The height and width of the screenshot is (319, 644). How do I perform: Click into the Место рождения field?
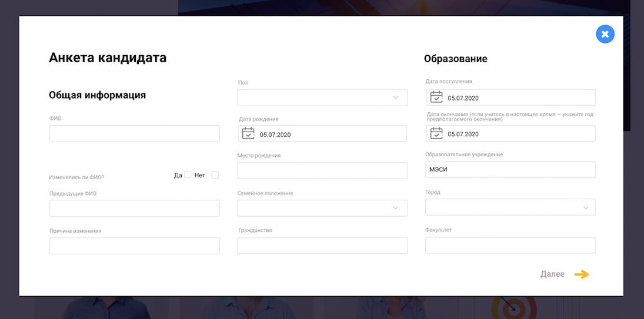[322, 171]
